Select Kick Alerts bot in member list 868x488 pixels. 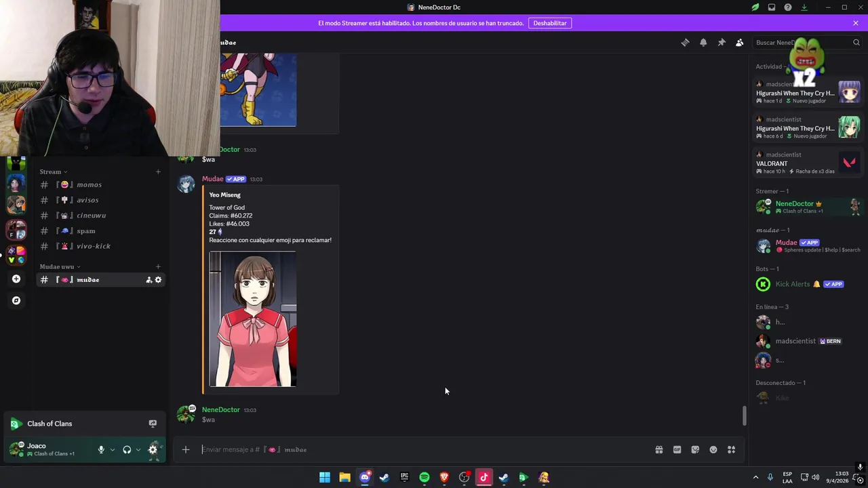tap(807, 284)
